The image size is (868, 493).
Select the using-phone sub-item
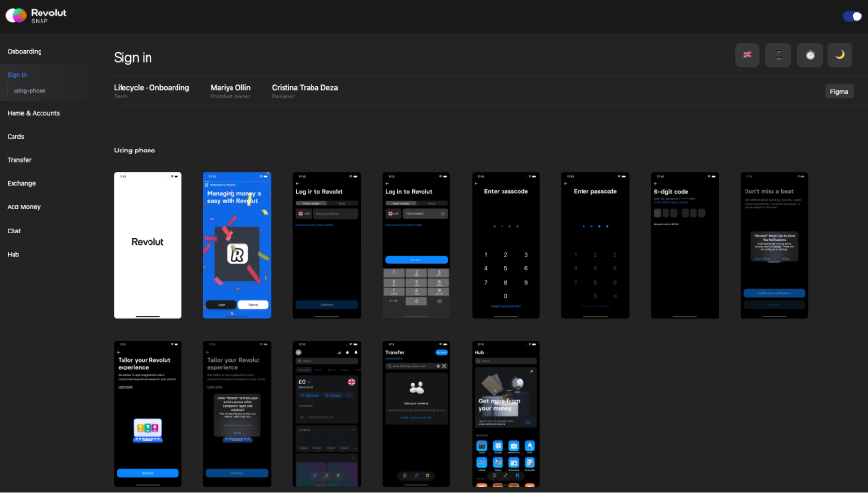pyautogui.click(x=29, y=91)
